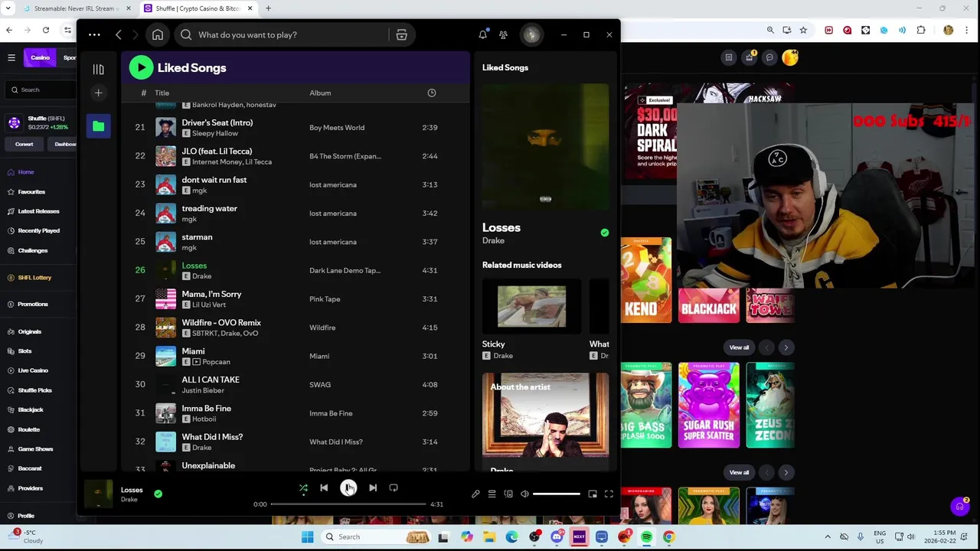Select the song starman
This screenshot has height=551, width=980.
[295, 242]
